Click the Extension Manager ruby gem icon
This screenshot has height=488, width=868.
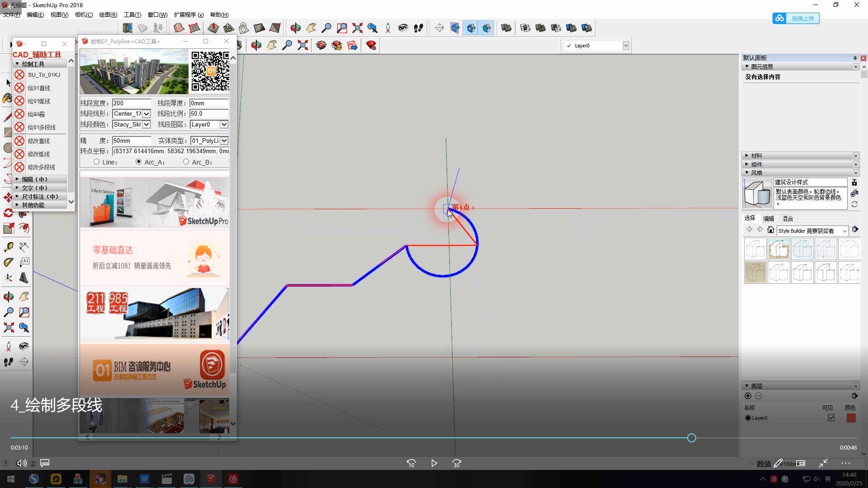coord(371,45)
